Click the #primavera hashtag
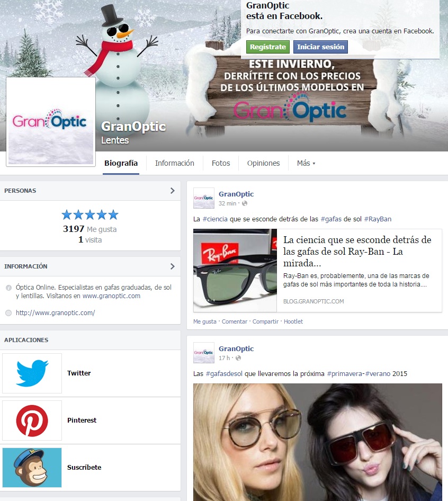 click(345, 374)
